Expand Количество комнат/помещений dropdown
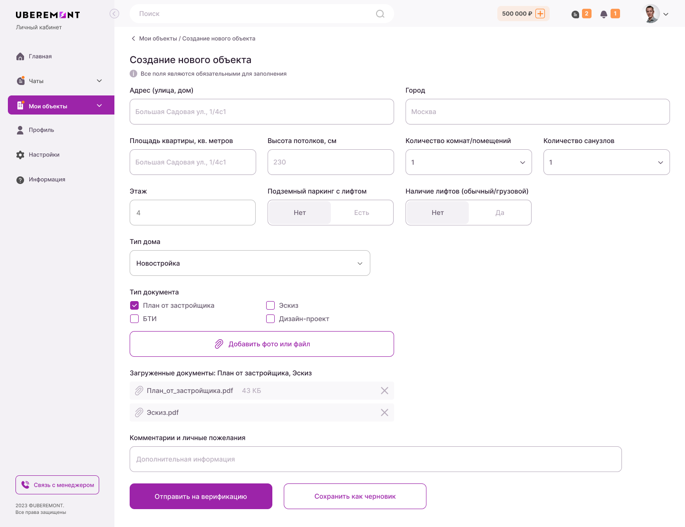 [468, 162]
